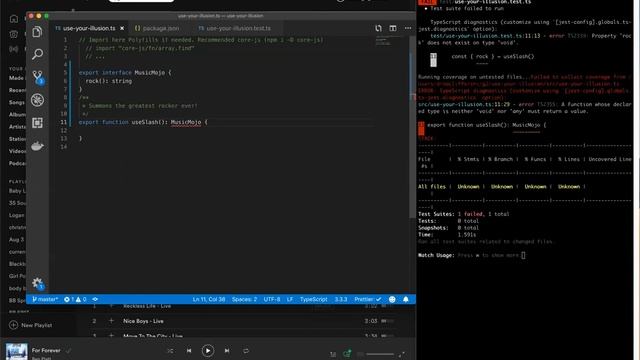Open Stations in Spotify library sidebar

coord(17,139)
